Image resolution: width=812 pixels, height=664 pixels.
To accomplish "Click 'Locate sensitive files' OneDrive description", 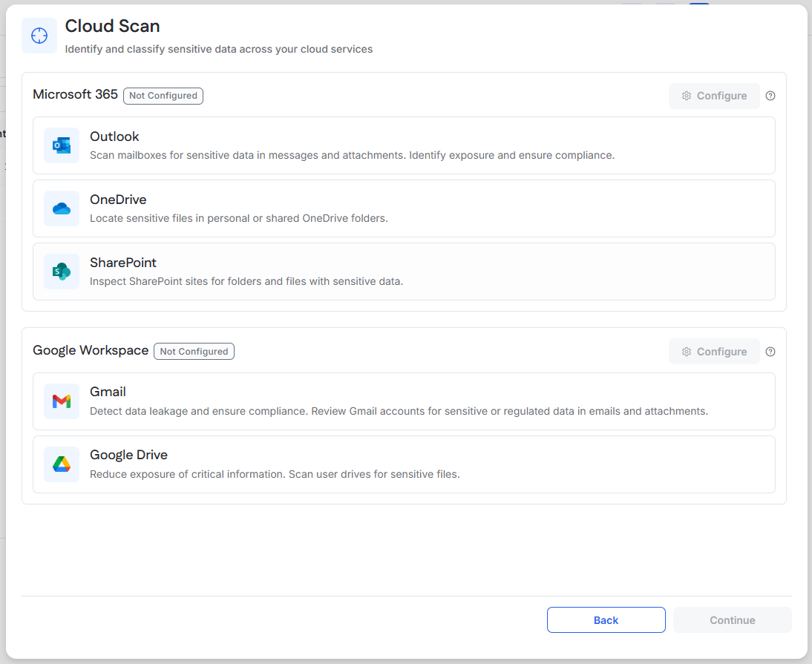I will [239, 218].
